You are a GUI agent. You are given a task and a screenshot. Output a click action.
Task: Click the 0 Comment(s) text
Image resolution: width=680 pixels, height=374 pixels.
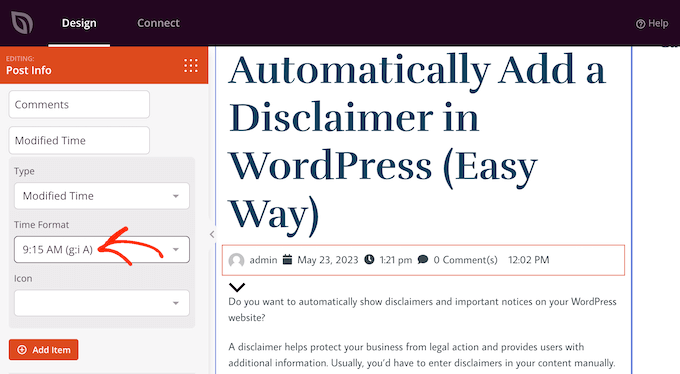465,260
